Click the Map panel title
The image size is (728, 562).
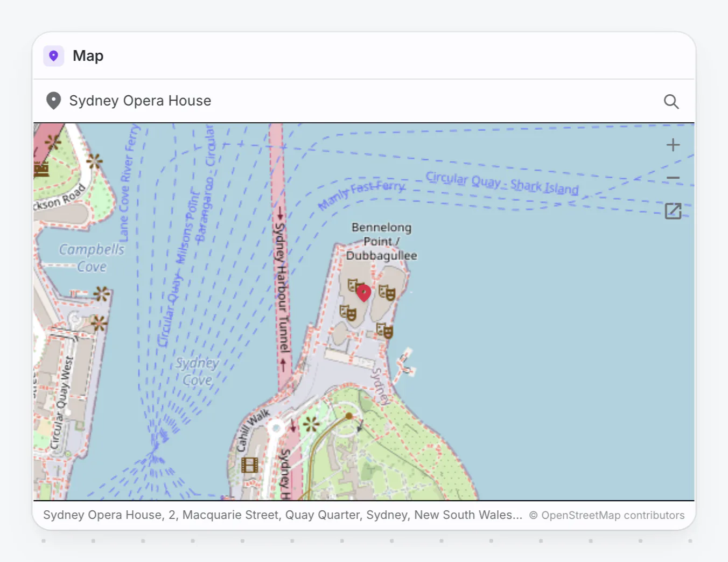tap(88, 56)
